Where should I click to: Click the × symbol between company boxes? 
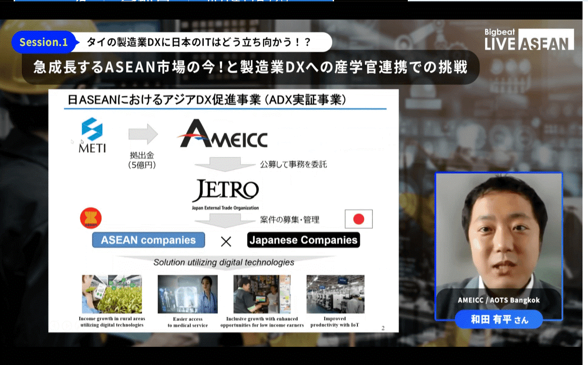pos(226,241)
